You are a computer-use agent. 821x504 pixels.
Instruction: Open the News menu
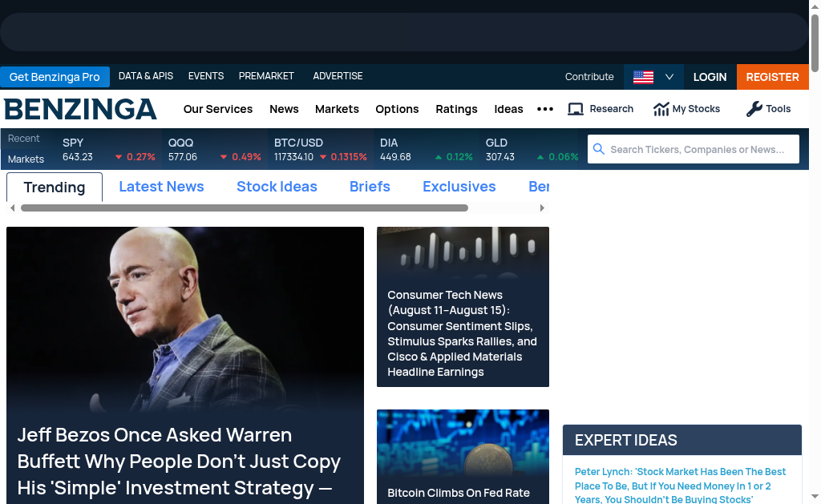tap(285, 109)
